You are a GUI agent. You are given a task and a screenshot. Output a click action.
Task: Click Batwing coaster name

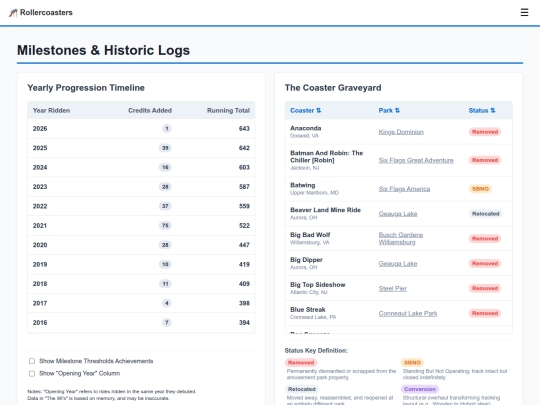[x=302, y=185]
